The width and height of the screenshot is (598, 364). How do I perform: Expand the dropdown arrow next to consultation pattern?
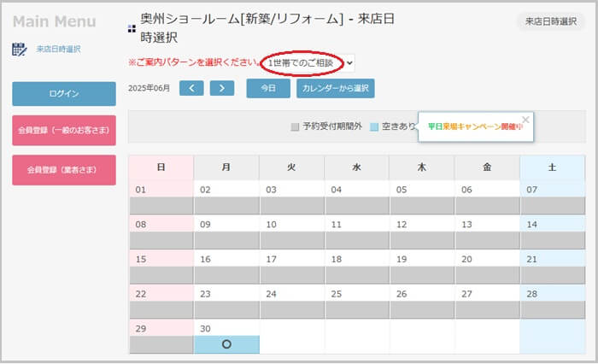[349, 63]
